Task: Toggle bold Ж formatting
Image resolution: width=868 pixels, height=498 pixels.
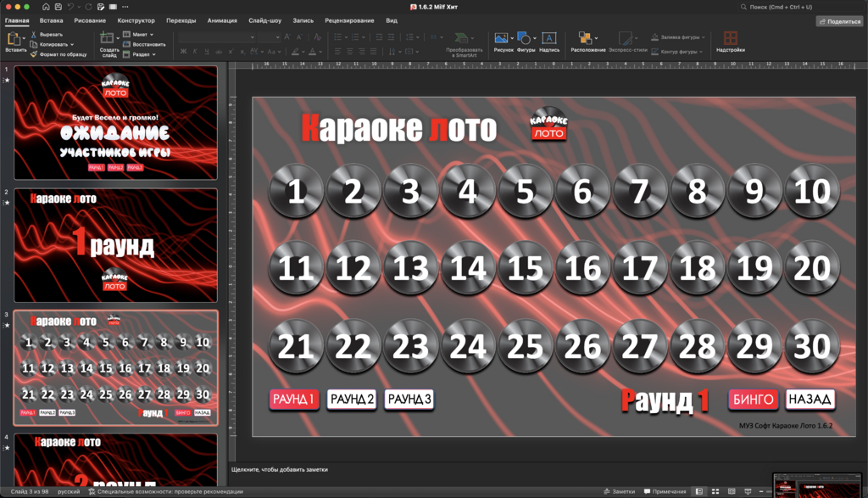Action: tap(184, 52)
